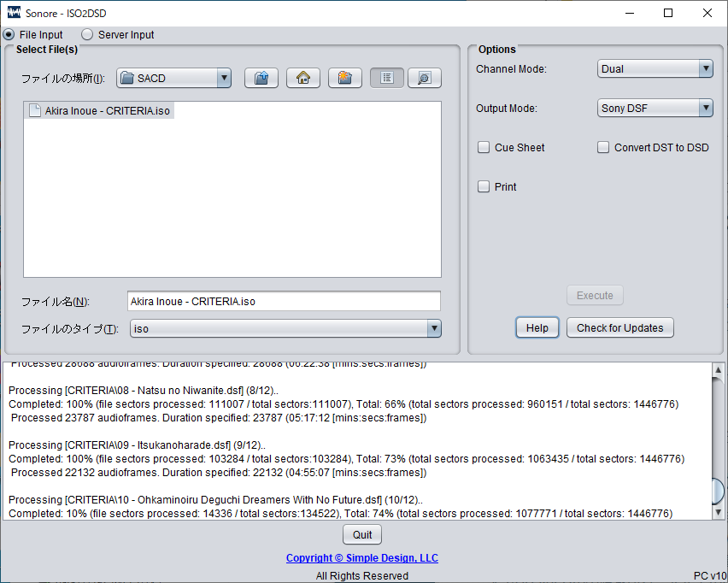Switch to details view icon
Image resolution: width=728 pixels, height=583 pixels.
tap(425, 78)
